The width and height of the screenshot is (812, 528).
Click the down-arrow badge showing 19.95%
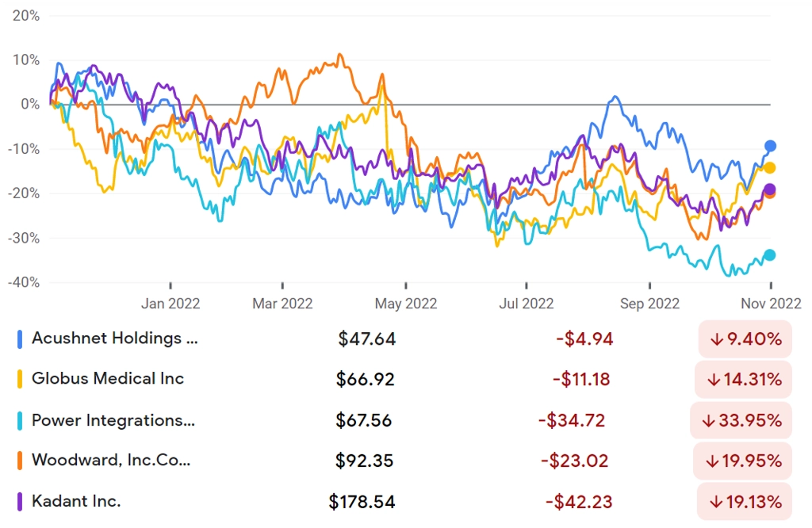tap(742, 460)
